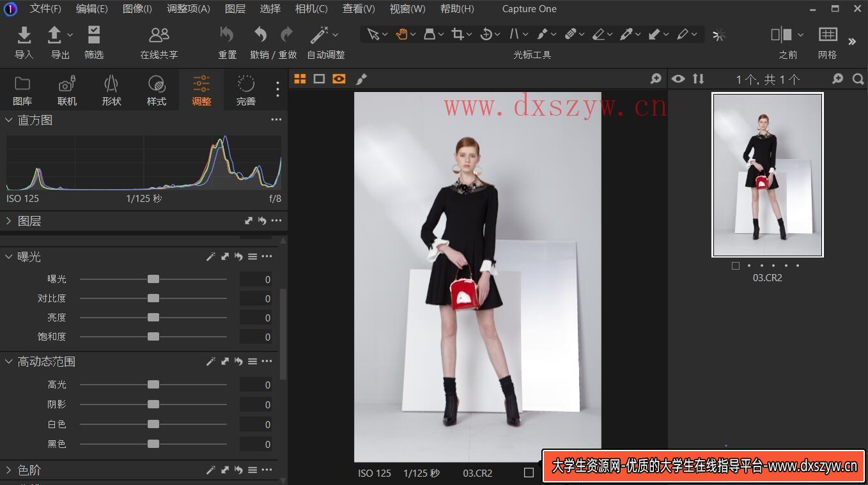Click the 曝光 panel auto-adjust wand
Viewport: 868px width, 485px height.
pos(211,256)
